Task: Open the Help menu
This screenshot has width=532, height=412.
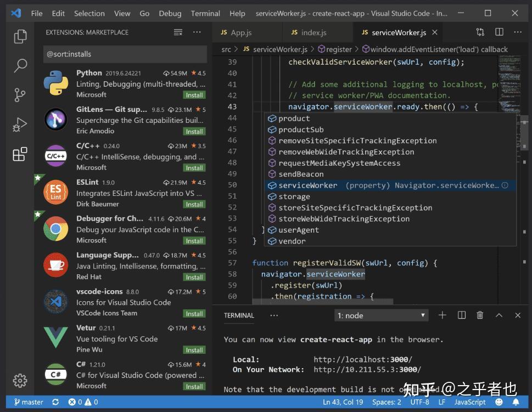Action: 237,13
